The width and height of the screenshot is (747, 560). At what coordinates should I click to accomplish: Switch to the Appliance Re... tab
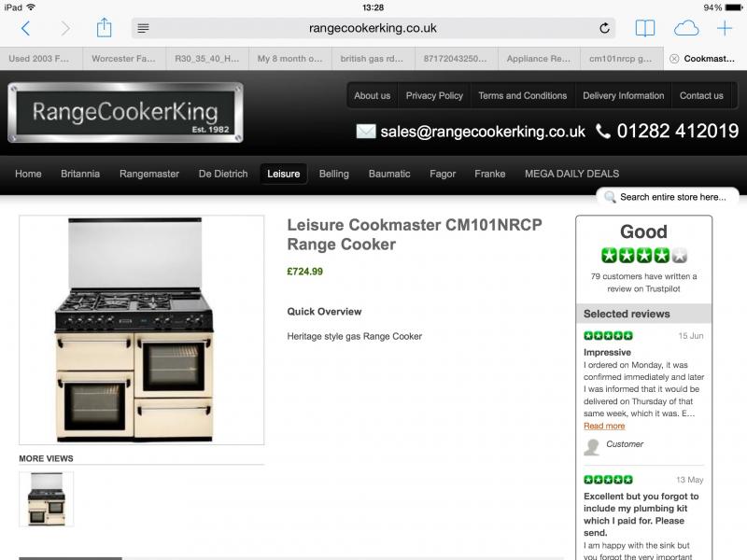(x=539, y=59)
